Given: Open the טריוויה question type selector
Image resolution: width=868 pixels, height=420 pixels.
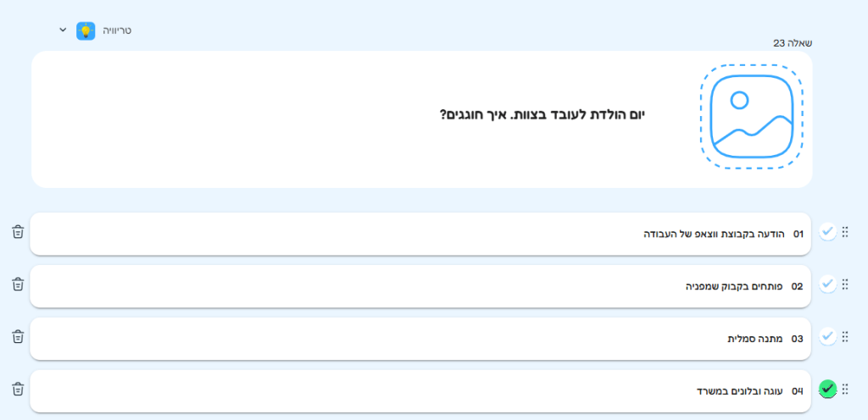Looking at the screenshot, I should tap(116, 30).
